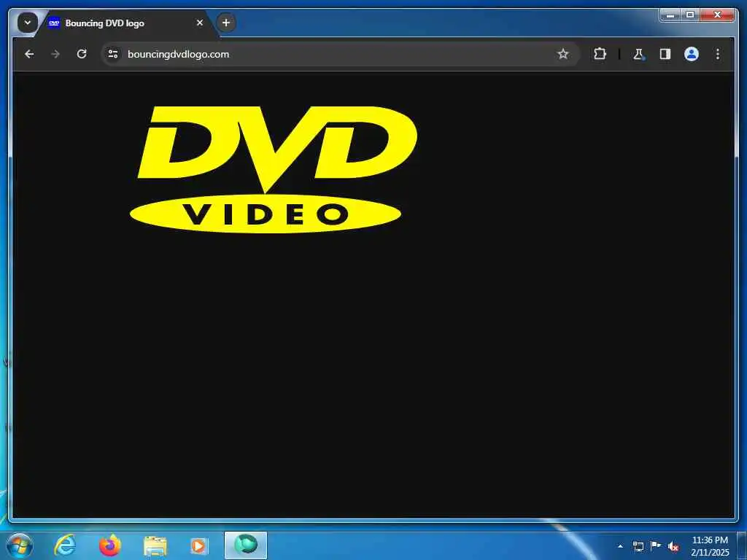The image size is (747, 560).
Task: Open Chrome Labs flask icon
Action: [x=638, y=54]
